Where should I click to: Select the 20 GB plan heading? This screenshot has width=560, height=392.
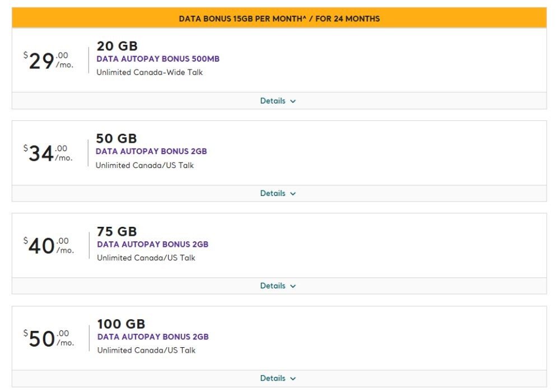click(117, 46)
